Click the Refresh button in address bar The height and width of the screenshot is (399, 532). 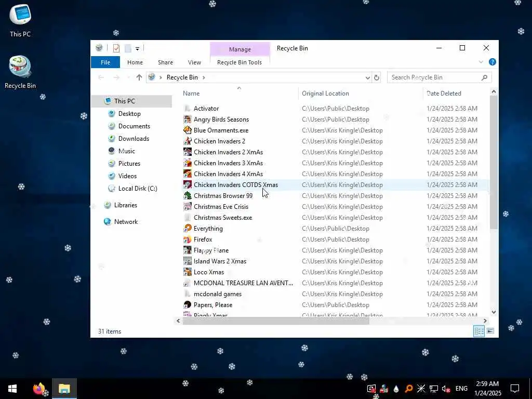(377, 78)
